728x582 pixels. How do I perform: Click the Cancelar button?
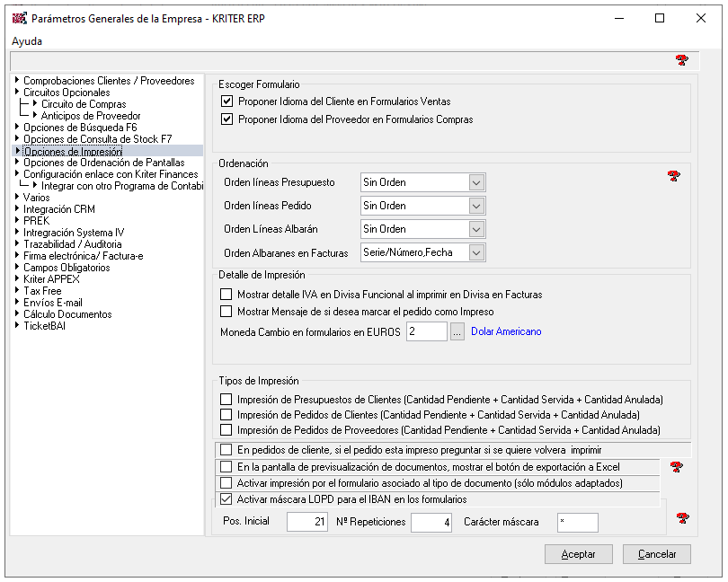[x=656, y=554]
